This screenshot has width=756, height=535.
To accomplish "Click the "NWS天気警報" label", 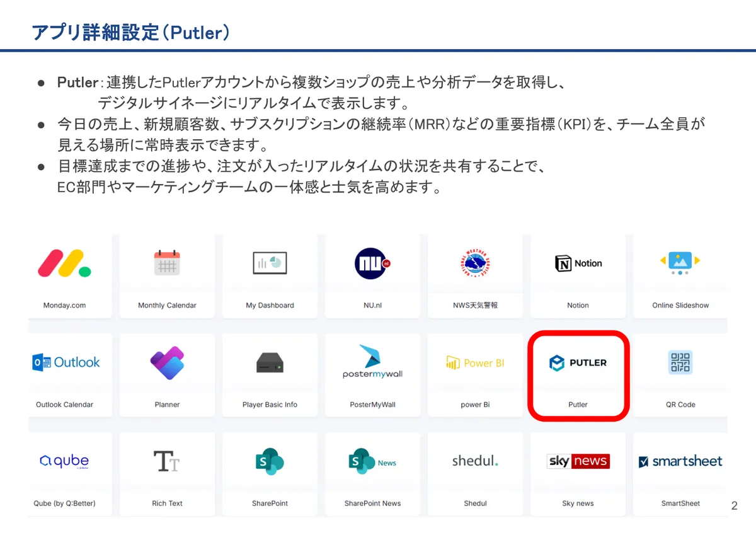I will (x=475, y=306).
